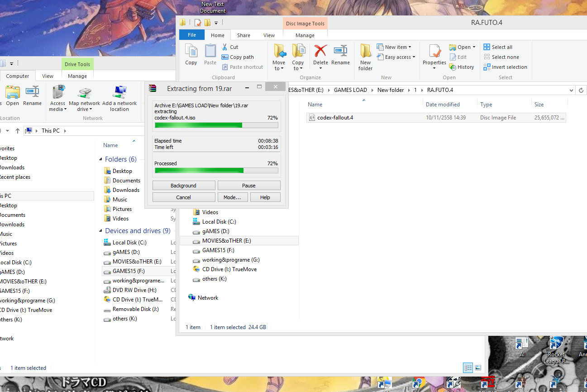
Task: Open the RA.FUTO.4 address bar history dropdown
Action: pos(572,90)
